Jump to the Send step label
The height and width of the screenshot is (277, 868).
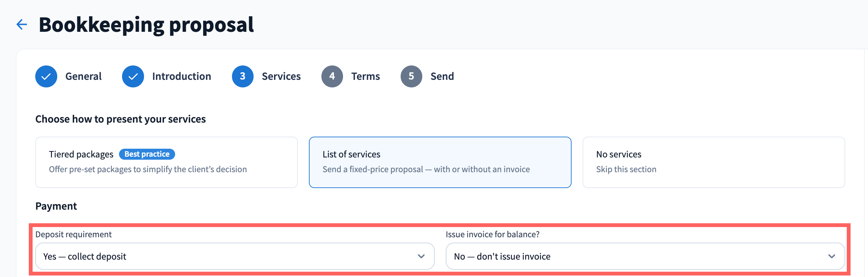click(442, 76)
